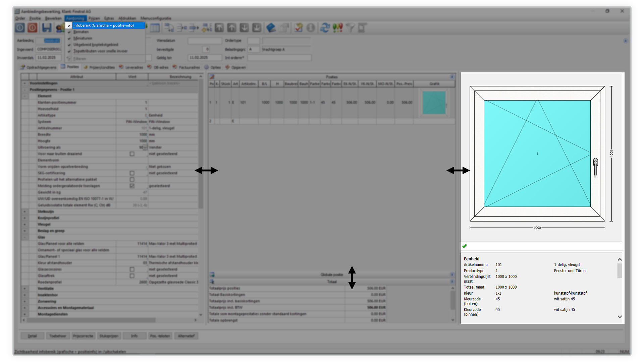Toggle Melding ordergerelateerde toeslagen checkbox
644x362 pixels.
(x=132, y=186)
